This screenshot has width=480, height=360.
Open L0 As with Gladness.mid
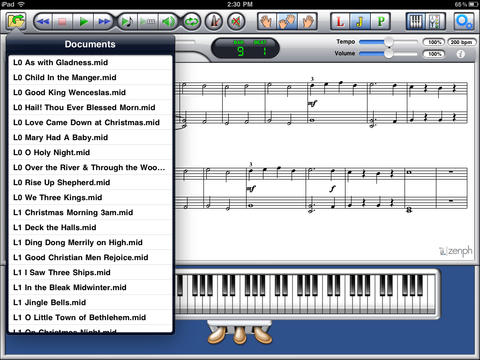pos(90,62)
